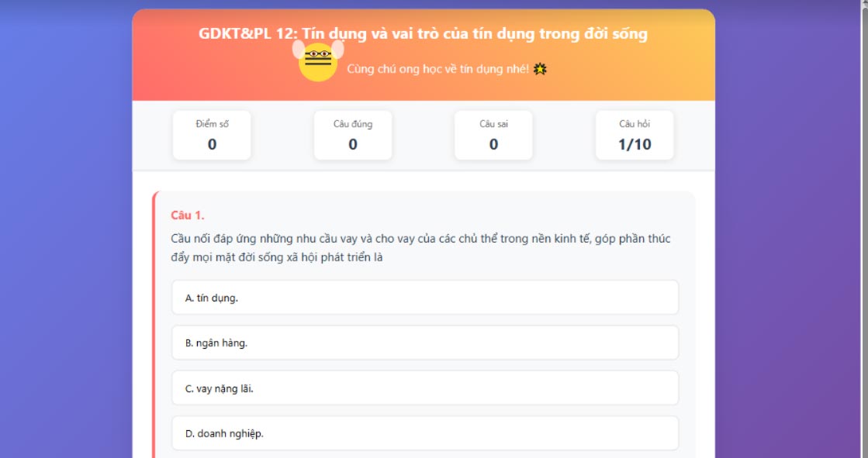Click the Câu hỏi 1/10 progress card
The width and height of the screenshot is (868, 458).
click(x=634, y=135)
